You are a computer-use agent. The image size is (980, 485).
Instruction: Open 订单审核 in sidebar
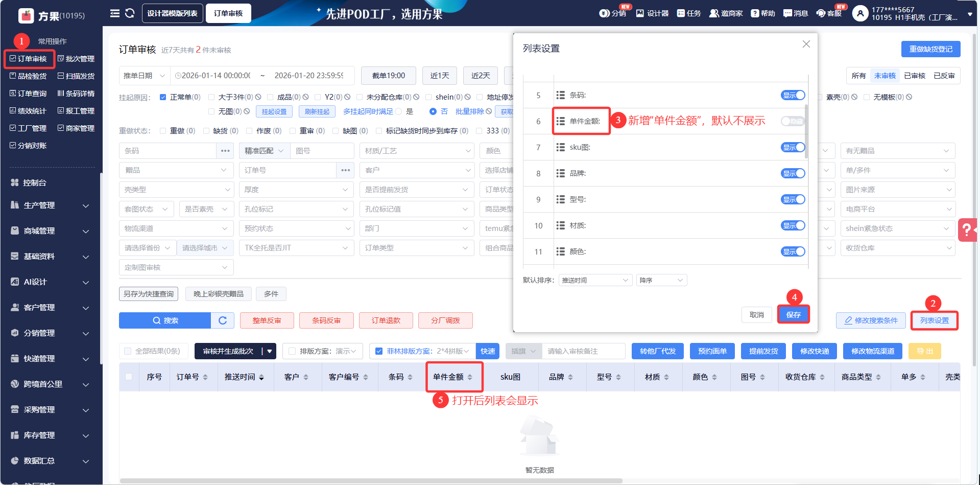tap(29, 59)
